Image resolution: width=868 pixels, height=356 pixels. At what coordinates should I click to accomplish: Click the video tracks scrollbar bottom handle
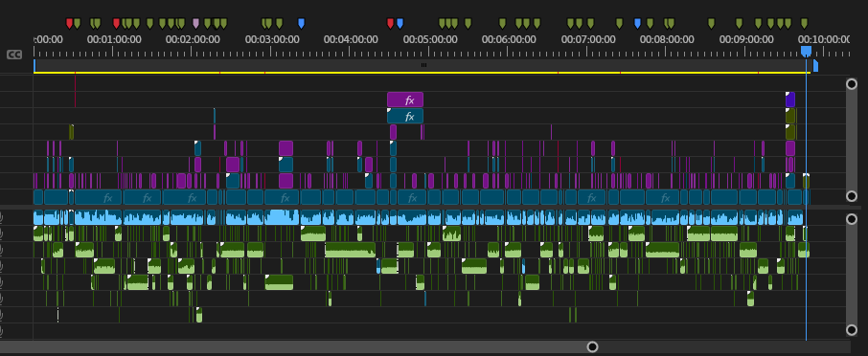pos(852,196)
